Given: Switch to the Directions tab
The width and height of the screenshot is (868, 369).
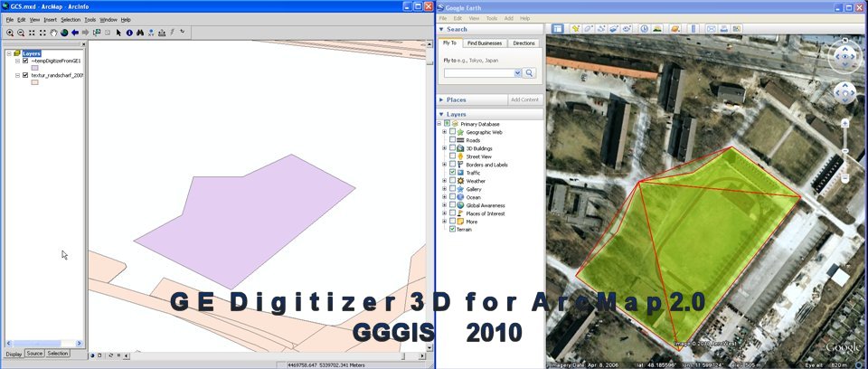Looking at the screenshot, I should 524,43.
